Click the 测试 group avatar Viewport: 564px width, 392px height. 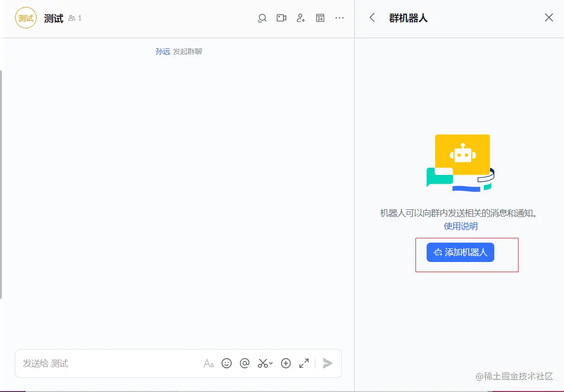pyautogui.click(x=26, y=17)
